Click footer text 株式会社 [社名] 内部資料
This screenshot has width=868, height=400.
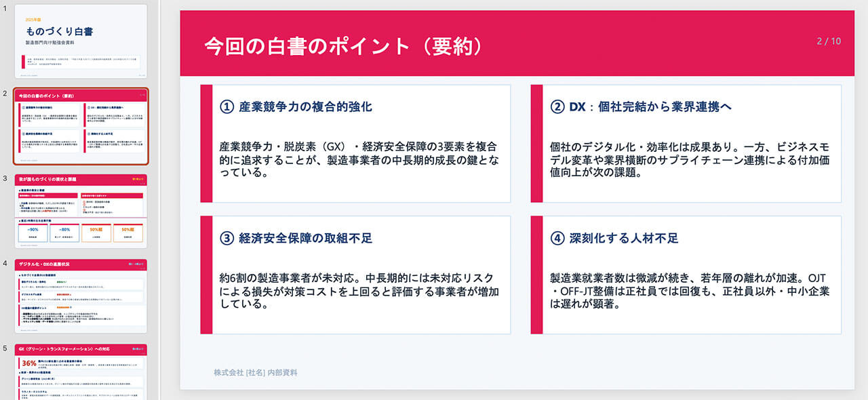(255, 372)
